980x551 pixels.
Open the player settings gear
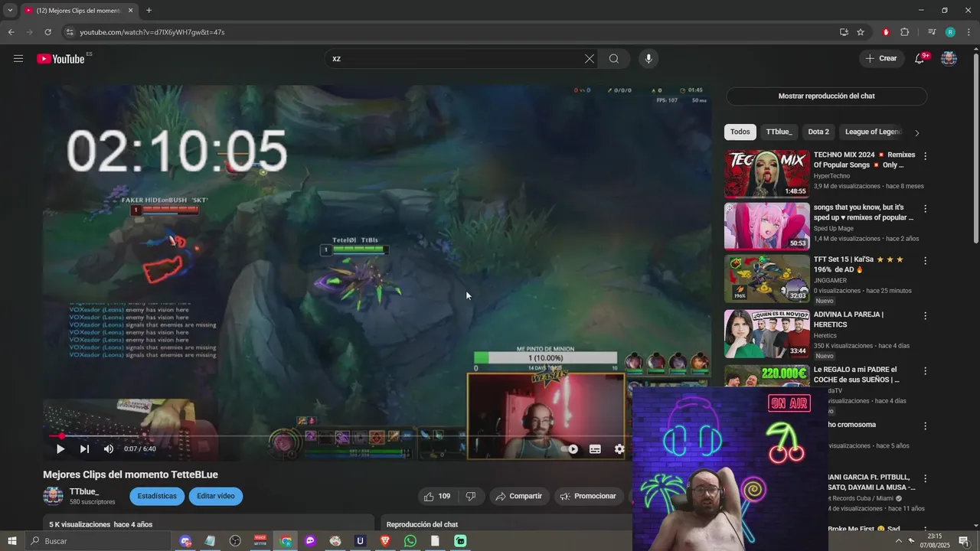[619, 449]
